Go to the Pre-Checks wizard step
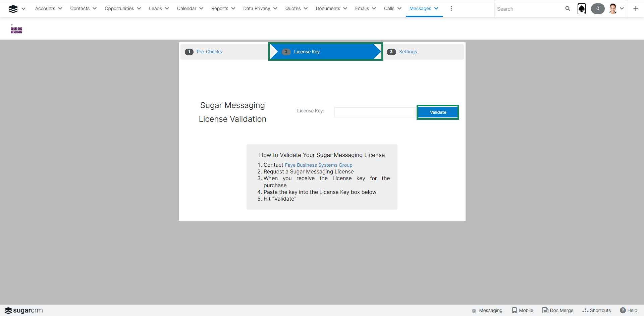 [x=209, y=52]
